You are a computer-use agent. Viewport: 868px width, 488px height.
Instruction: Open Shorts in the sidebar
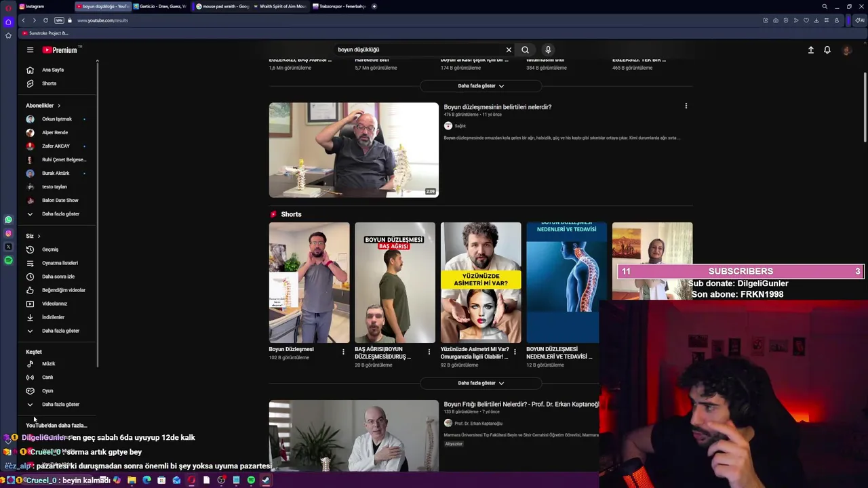49,83
